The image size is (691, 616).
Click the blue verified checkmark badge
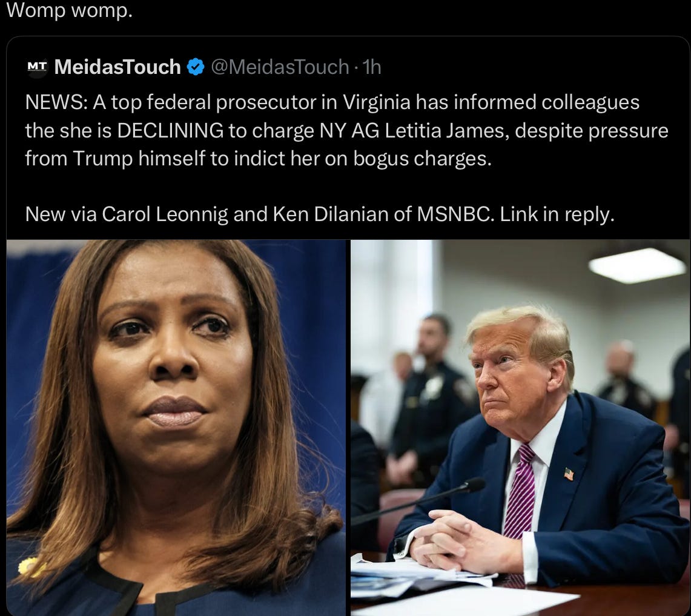(195, 67)
